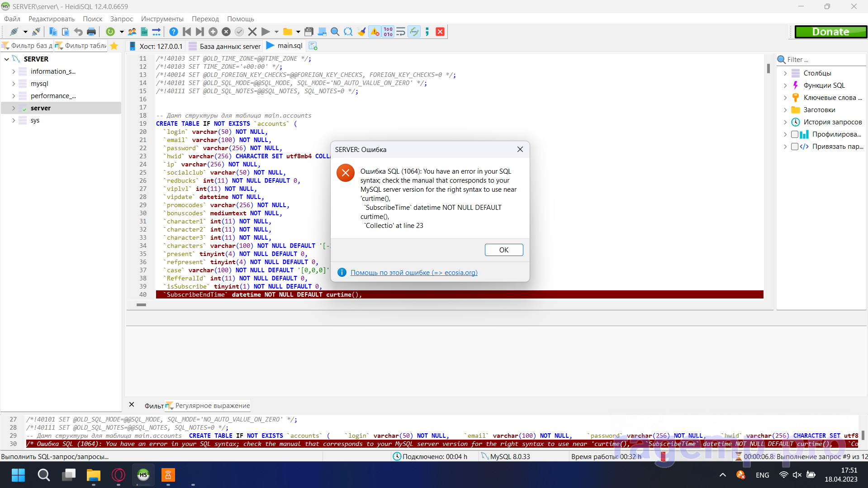This screenshot has height=488, width=868.
Task: Jump to first row icon
Action: pos(187,32)
